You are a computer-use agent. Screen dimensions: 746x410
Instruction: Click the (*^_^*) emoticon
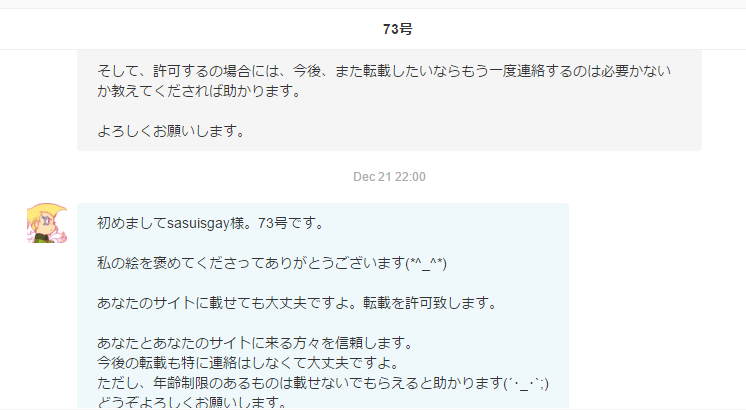[426, 263]
